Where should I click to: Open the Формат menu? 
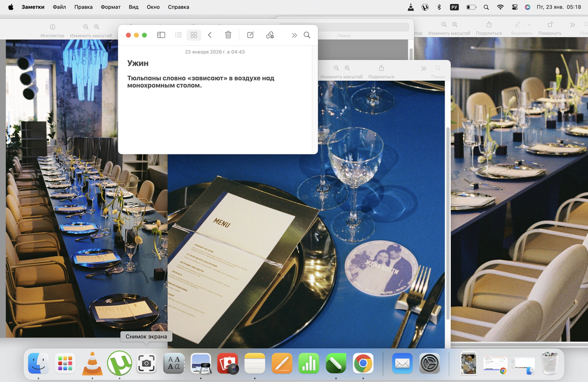pyautogui.click(x=110, y=7)
